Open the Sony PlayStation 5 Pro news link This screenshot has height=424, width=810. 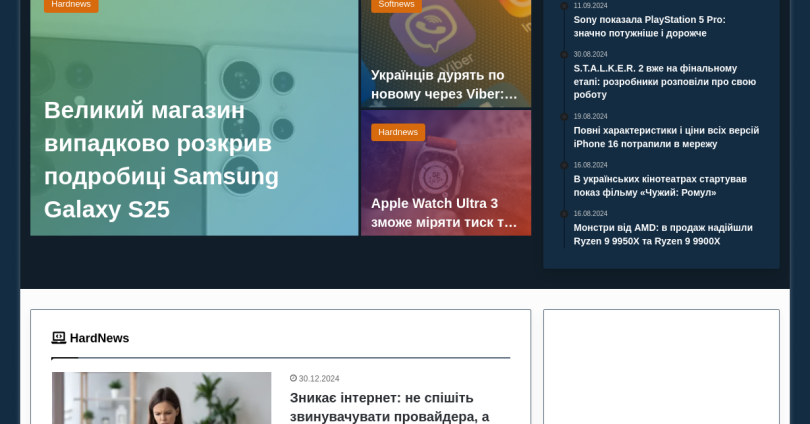pyautogui.click(x=649, y=26)
